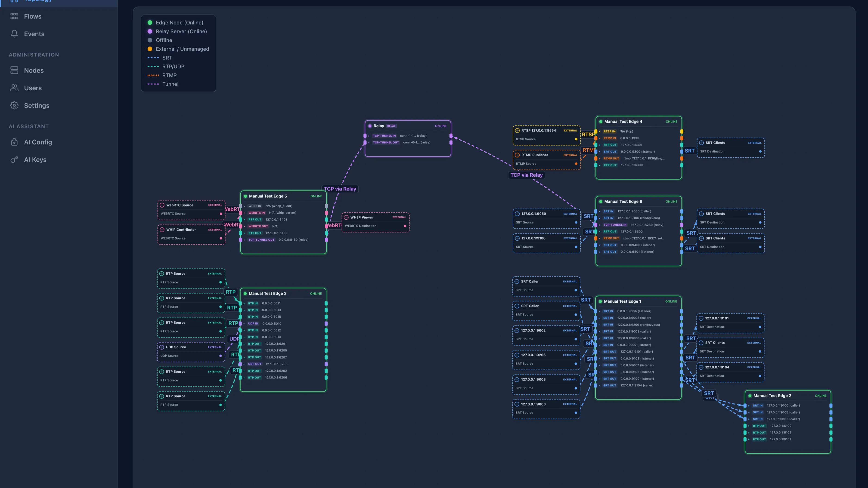The height and width of the screenshot is (488, 868).
Task: Click the ONLINE badge on Manual Test Edge 6
Action: 671,201
